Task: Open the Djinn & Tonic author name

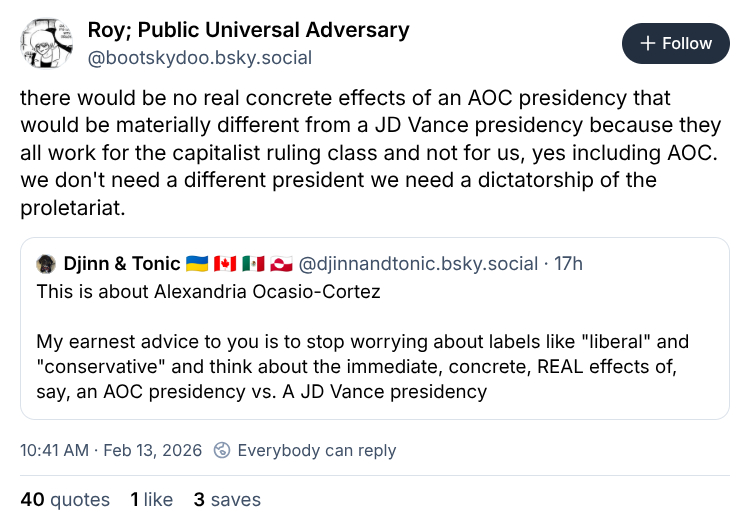Action: click(x=120, y=264)
